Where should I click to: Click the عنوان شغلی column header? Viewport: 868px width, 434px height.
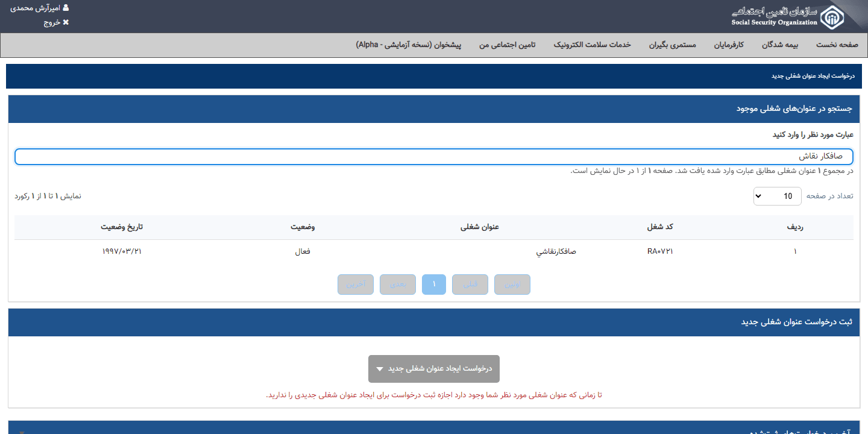(x=480, y=227)
